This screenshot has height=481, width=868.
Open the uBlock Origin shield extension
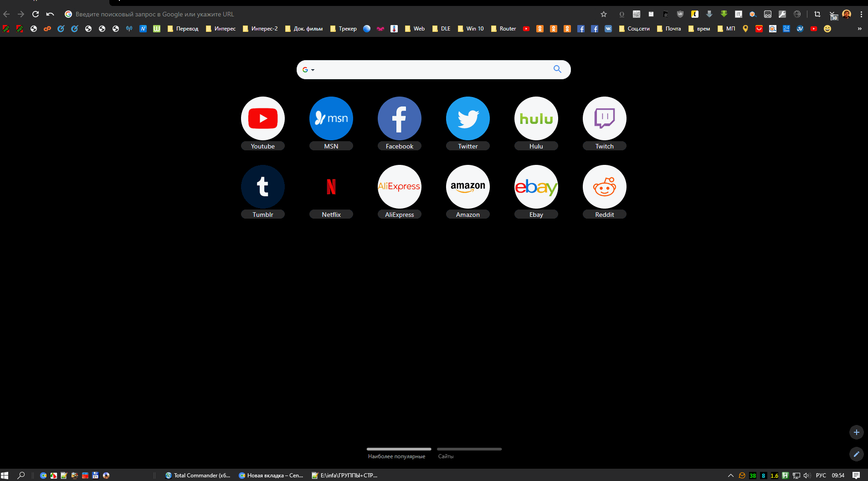tap(680, 14)
